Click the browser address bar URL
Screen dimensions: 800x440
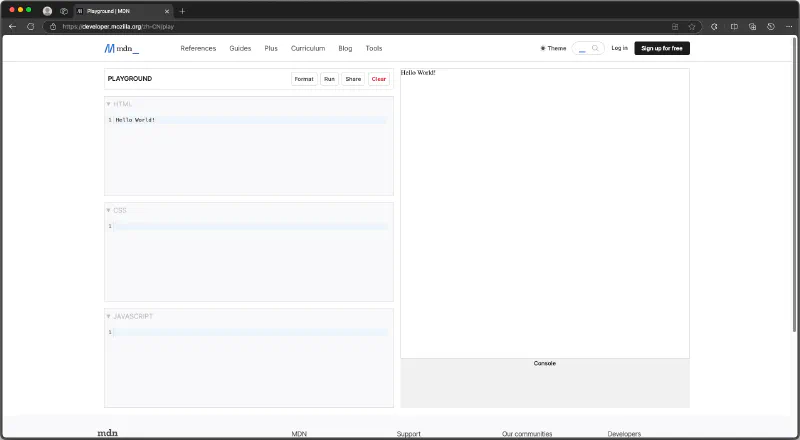coord(118,27)
